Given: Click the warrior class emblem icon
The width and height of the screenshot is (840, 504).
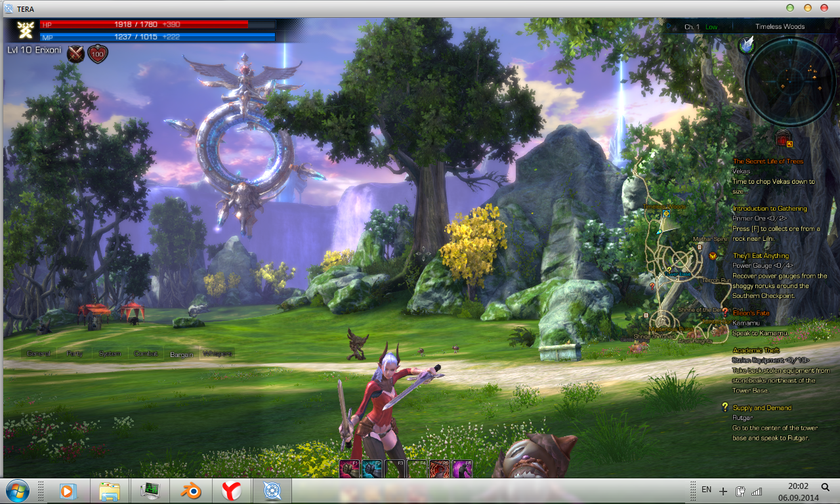Looking at the screenshot, I should coord(26,30).
